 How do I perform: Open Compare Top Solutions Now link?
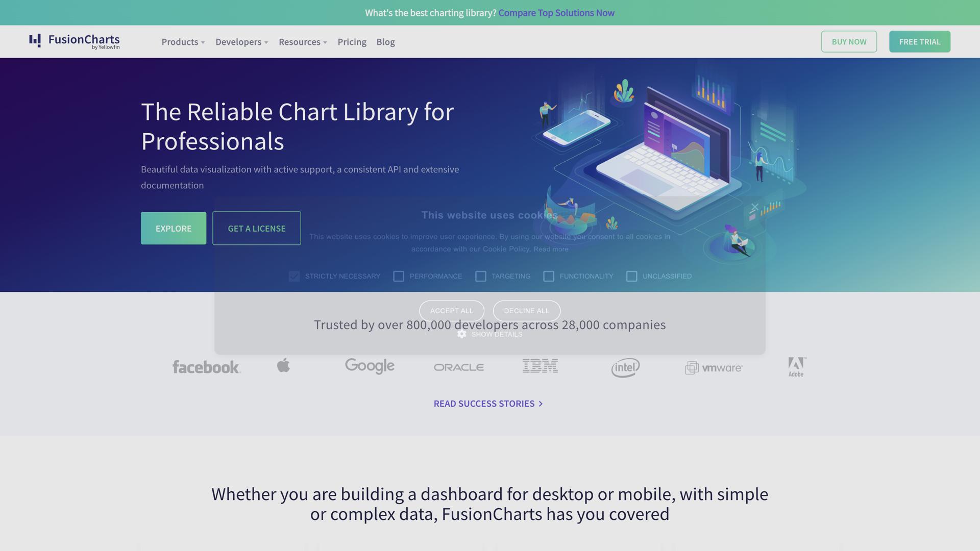(x=556, y=13)
